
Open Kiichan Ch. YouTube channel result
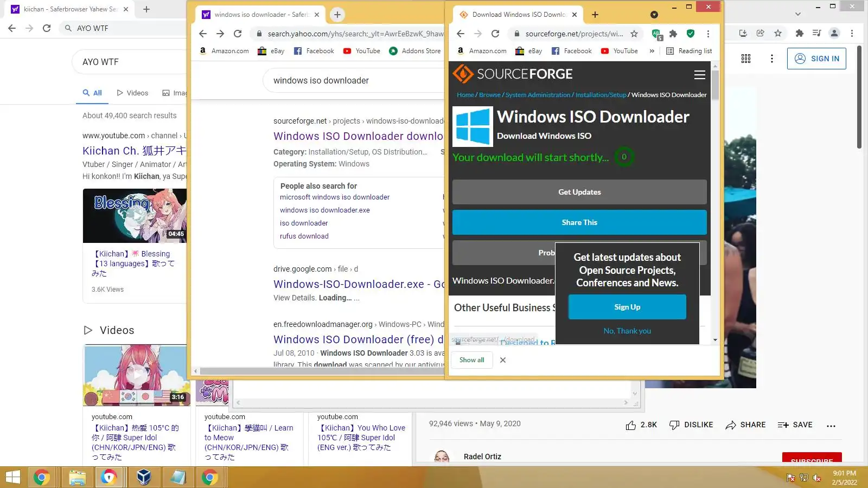click(x=134, y=151)
